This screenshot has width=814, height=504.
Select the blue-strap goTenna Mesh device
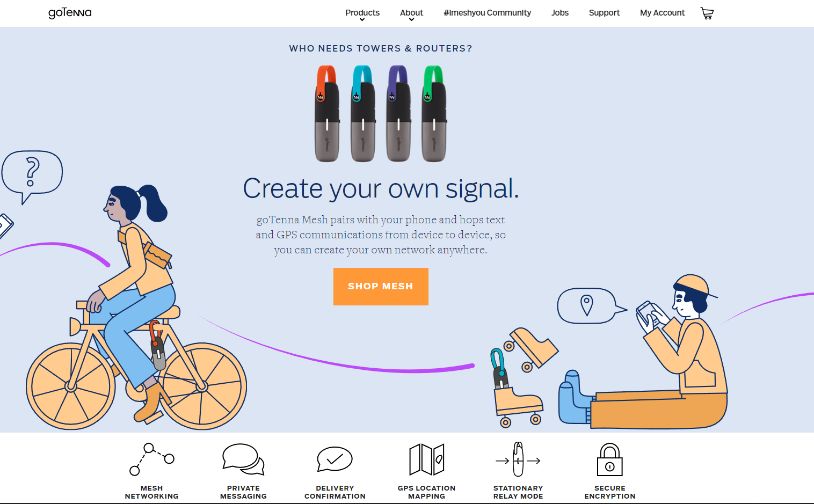pos(363,113)
